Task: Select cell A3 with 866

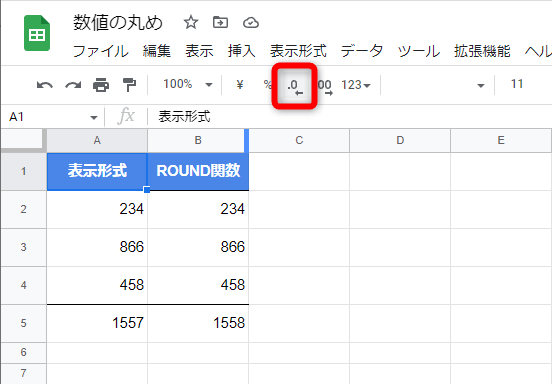Action: 97,247
